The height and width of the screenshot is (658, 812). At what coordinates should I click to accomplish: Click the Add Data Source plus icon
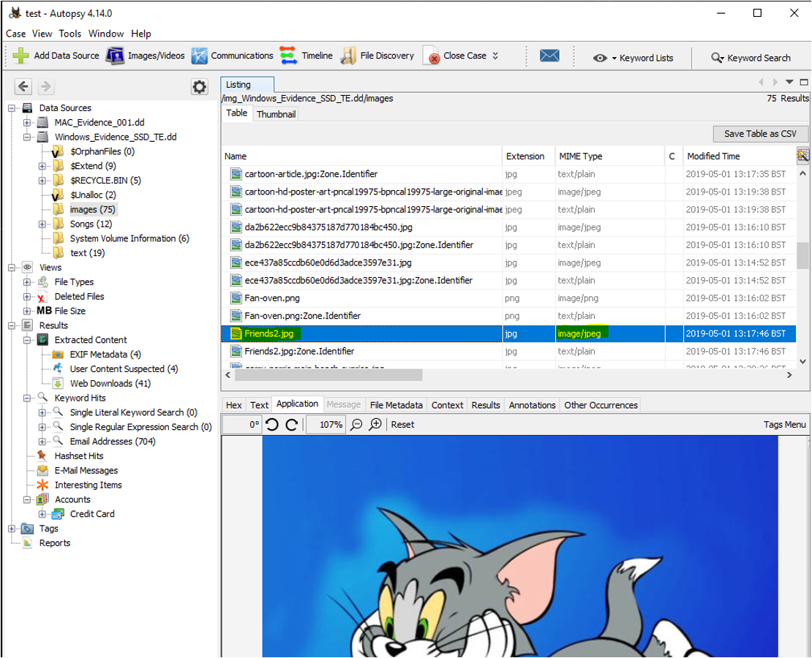[20, 56]
